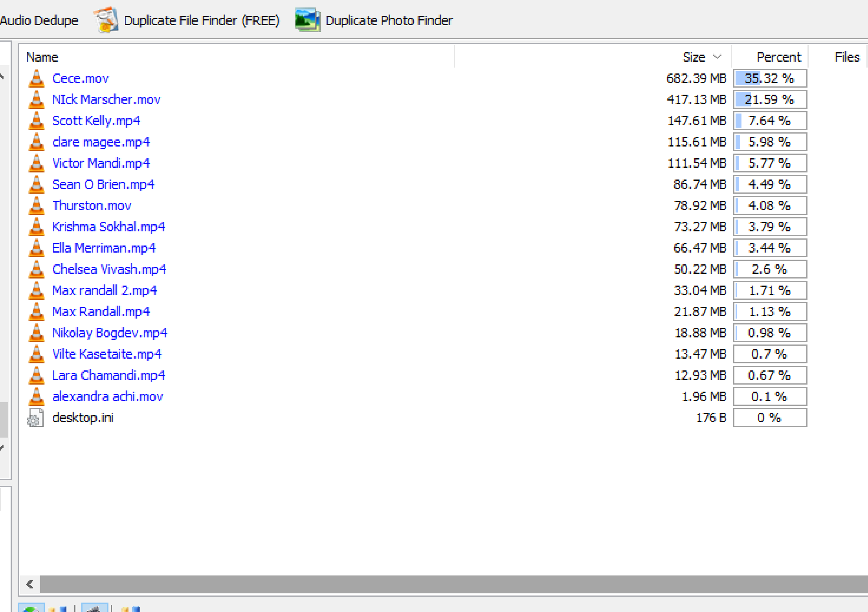This screenshot has width=868, height=612.
Task: Sort list by the Name column
Action: (x=42, y=57)
